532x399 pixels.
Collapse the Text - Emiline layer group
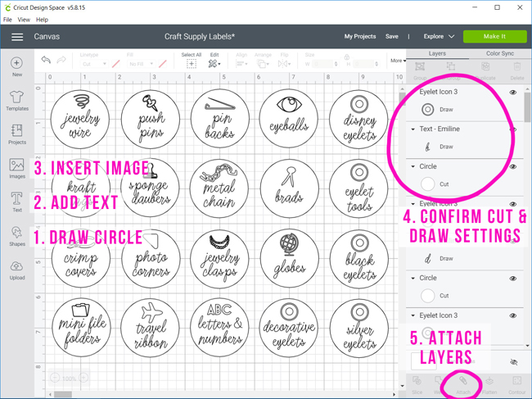[413, 129]
